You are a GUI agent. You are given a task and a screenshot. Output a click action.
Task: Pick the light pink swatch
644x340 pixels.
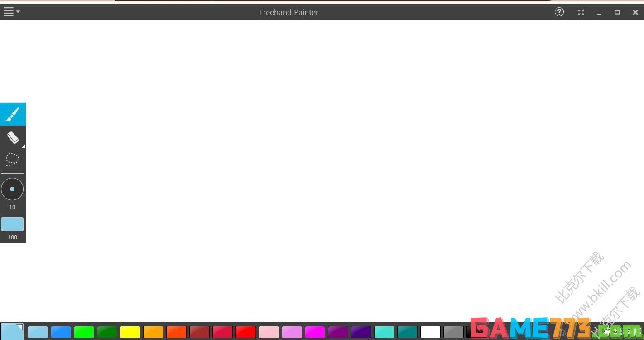(x=269, y=332)
